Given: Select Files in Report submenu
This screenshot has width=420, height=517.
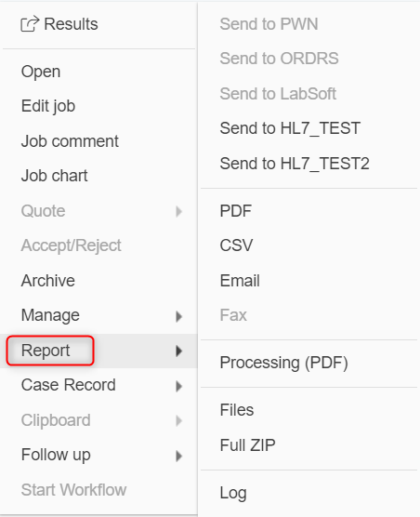Looking at the screenshot, I should (x=237, y=410).
